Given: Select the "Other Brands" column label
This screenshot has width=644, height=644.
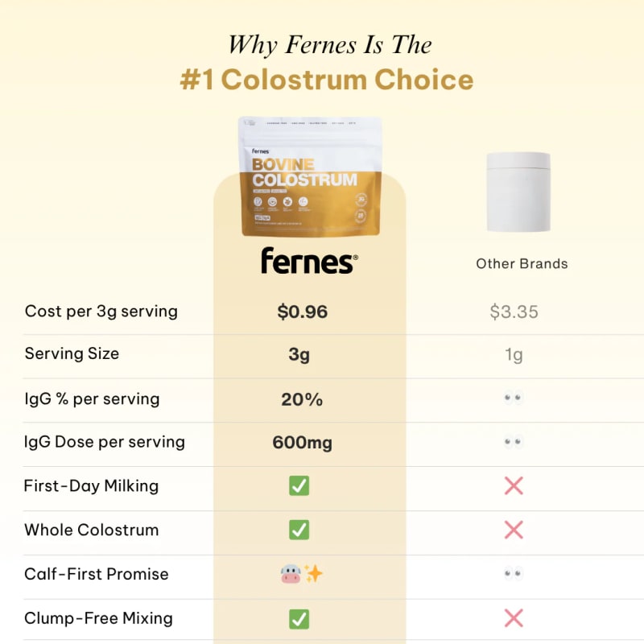Looking at the screenshot, I should point(522,263).
